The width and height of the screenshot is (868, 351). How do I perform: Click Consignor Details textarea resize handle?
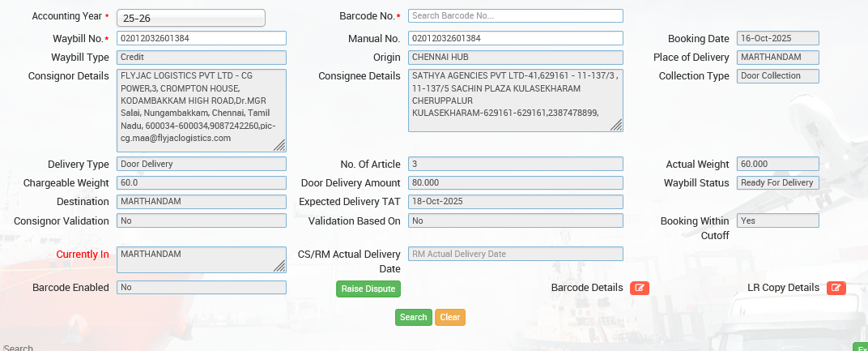point(279,146)
